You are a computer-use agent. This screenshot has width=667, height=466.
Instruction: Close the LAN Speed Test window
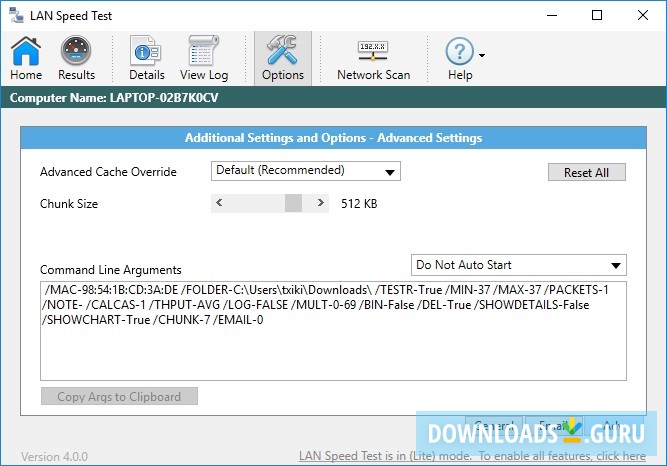tap(643, 15)
